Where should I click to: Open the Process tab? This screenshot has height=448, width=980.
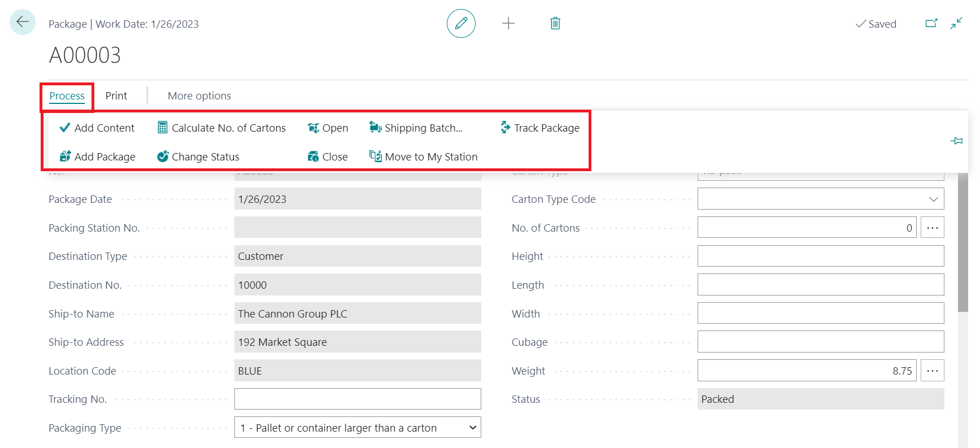click(x=67, y=96)
